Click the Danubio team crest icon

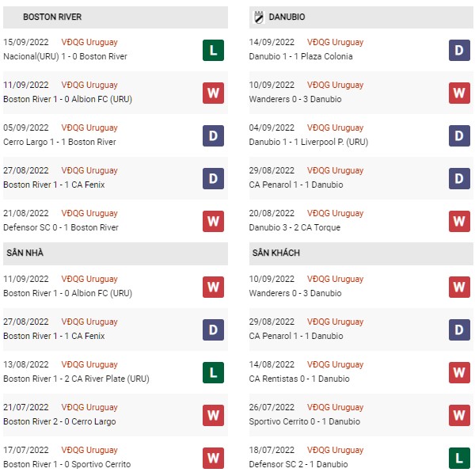point(258,17)
